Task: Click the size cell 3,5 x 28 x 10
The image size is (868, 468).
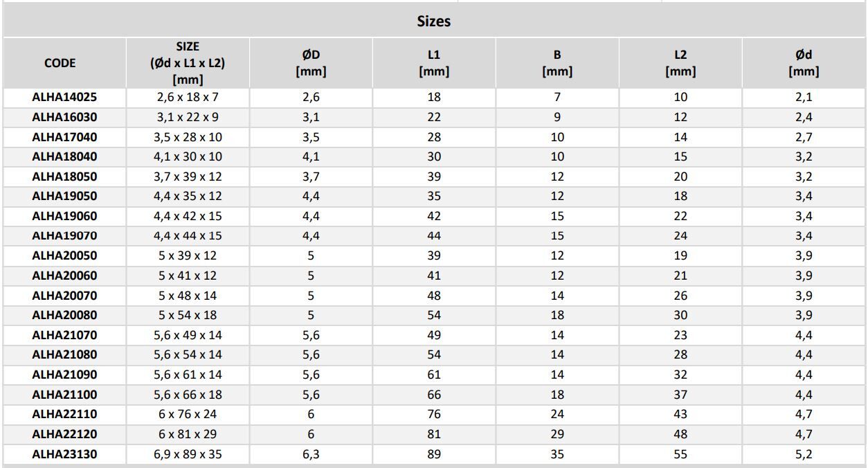Action: point(188,137)
